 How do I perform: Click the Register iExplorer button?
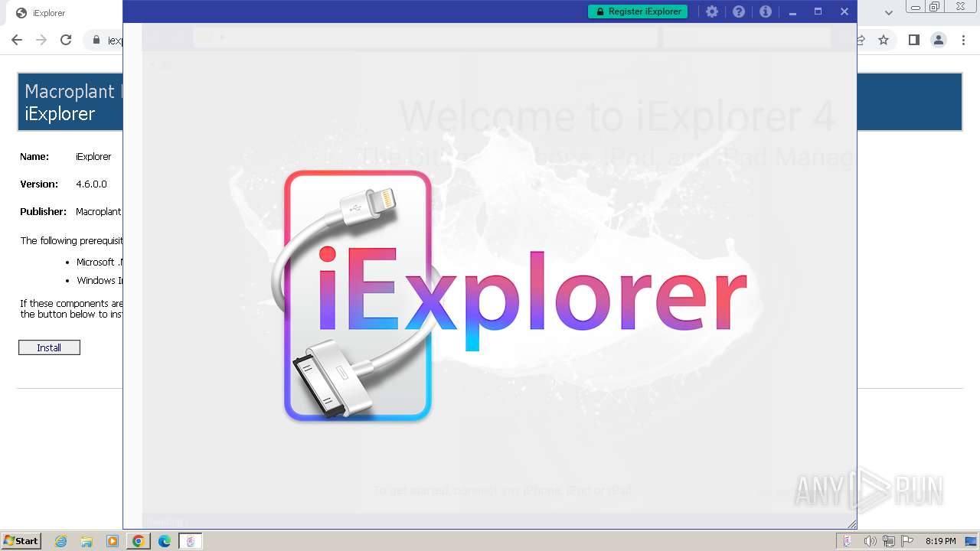coord(638,11)
